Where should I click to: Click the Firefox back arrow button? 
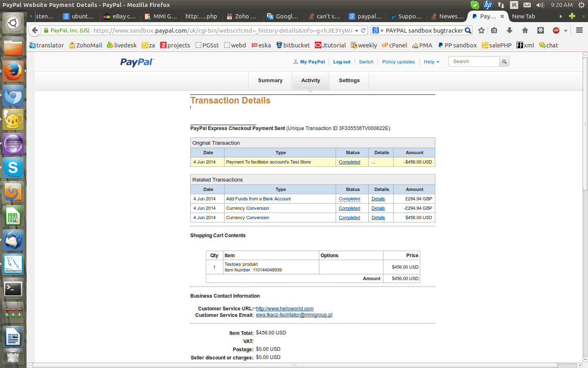click(35, 30)
